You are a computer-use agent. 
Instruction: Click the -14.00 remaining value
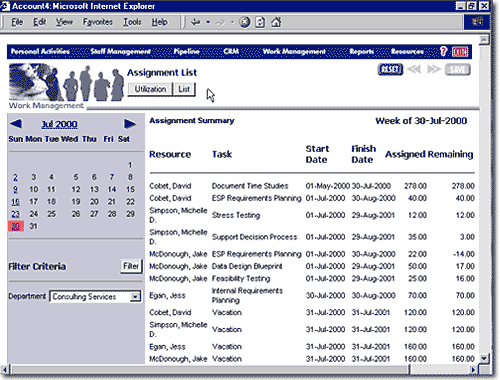(x=464, y=254)
